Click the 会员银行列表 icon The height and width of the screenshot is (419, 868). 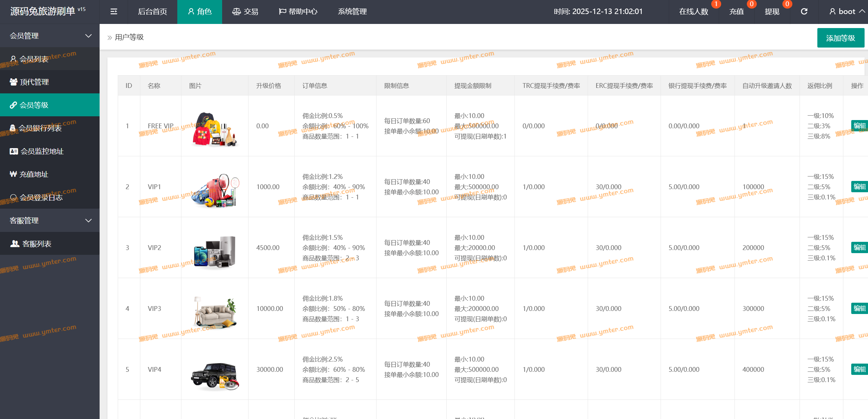pyautogui.click(x=13, y=128)
